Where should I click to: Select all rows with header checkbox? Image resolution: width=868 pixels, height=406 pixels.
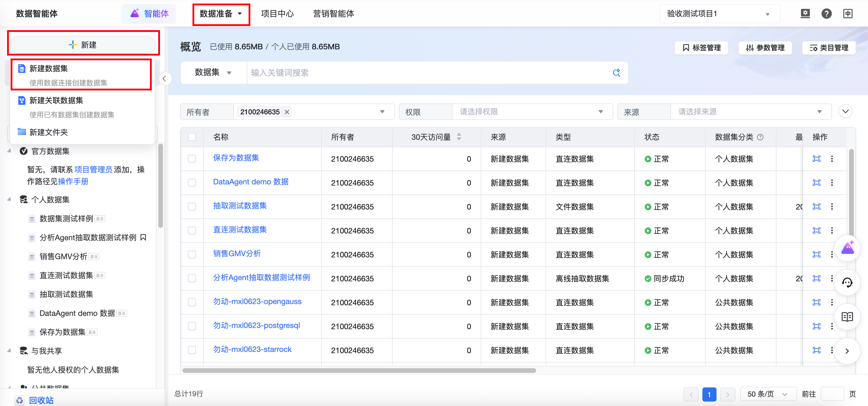[192, 137]
